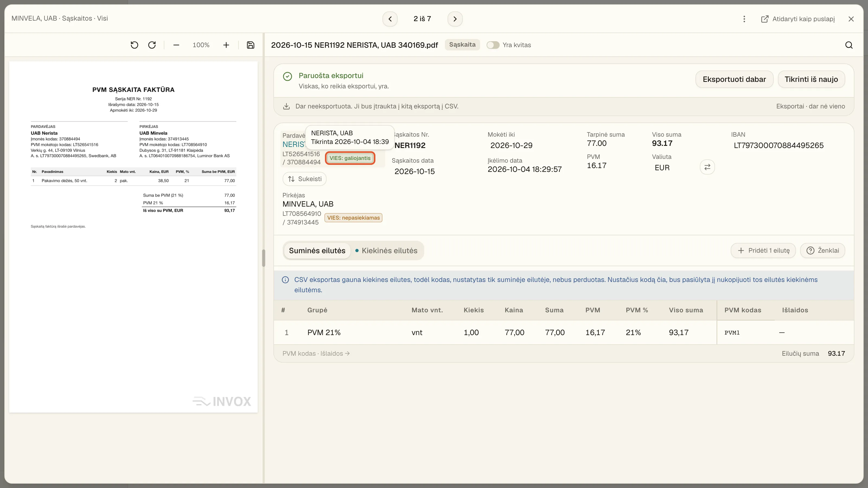The image size is (868, 488).
Task: Switch to Suminės eilutės tab
Action: (317, 251)
